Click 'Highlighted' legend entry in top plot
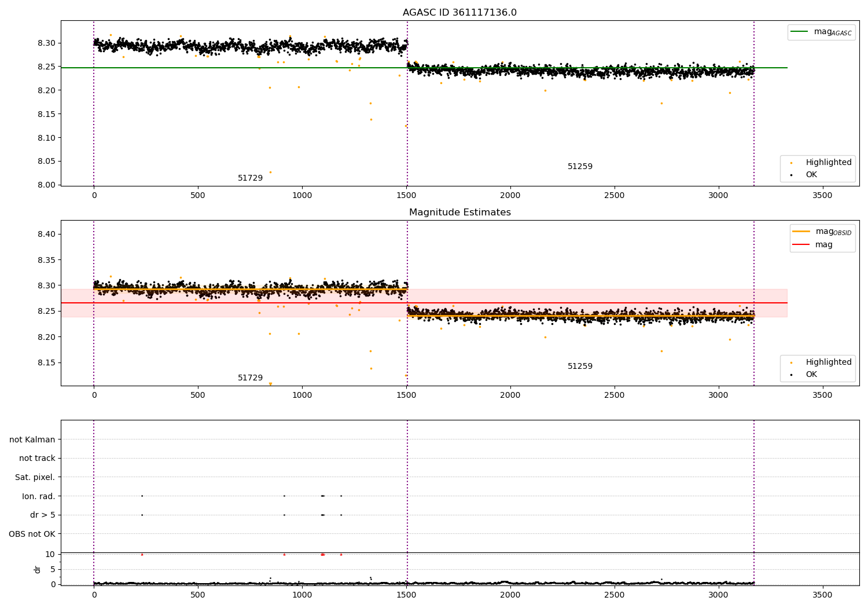 coord(829,162)
